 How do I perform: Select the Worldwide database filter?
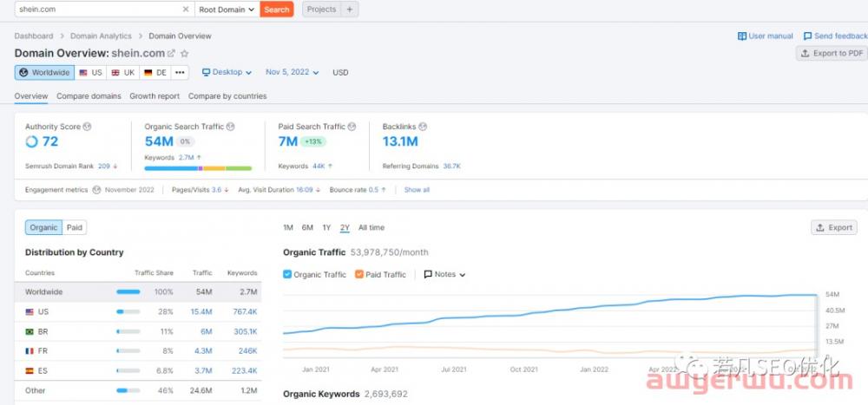point(44,73)
